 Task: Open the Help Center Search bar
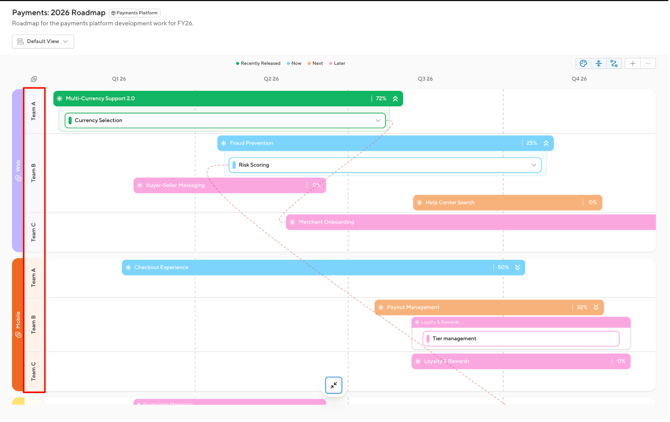pos(507,203)
